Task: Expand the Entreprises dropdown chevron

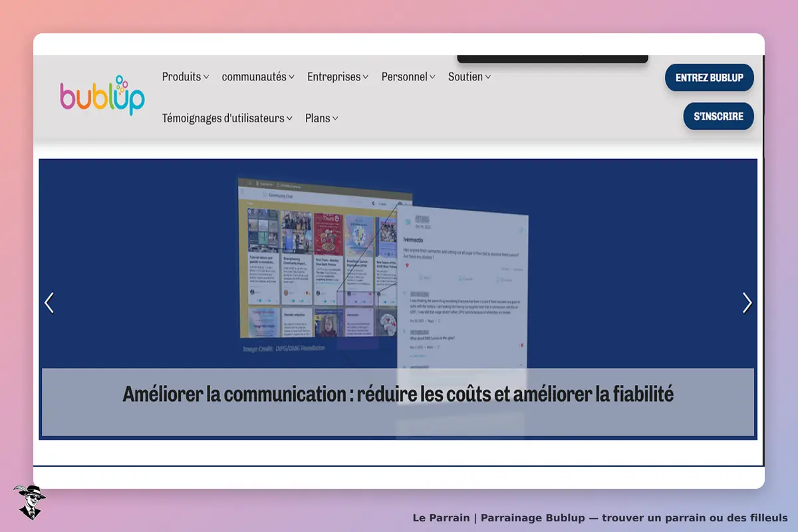Action: (366, 77)
